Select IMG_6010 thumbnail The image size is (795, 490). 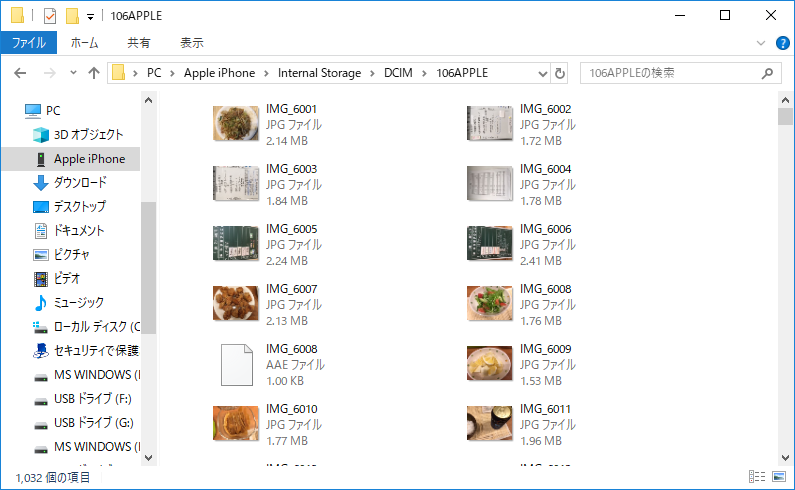click(236, 423)
